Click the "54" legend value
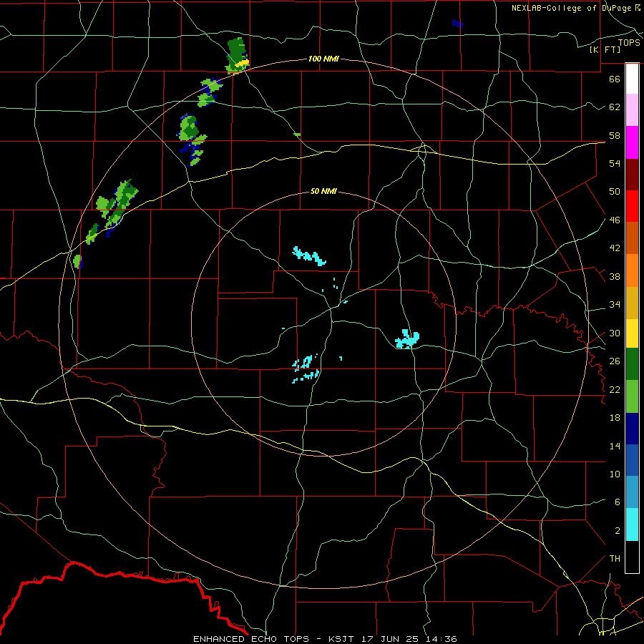Screen dimensions: 644x644 coord(615,163)
